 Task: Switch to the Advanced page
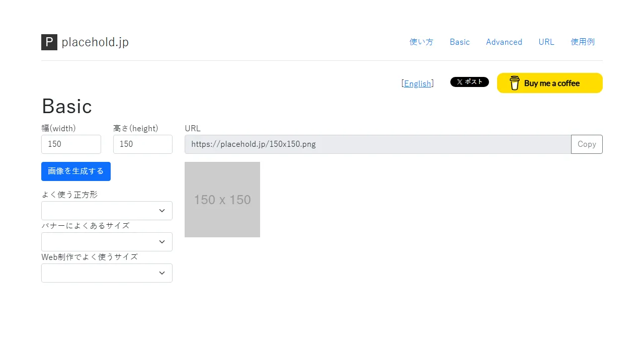point(504,42)
